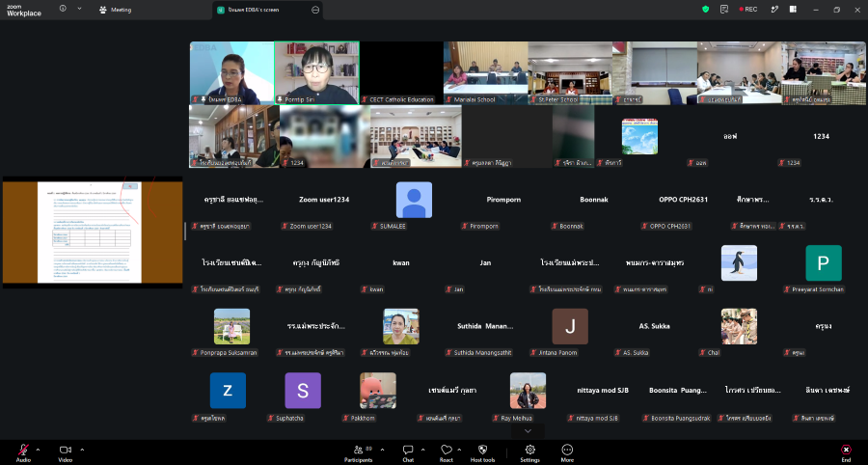Expand the Zoom Workplace dropdown chevron

(79, 9)
